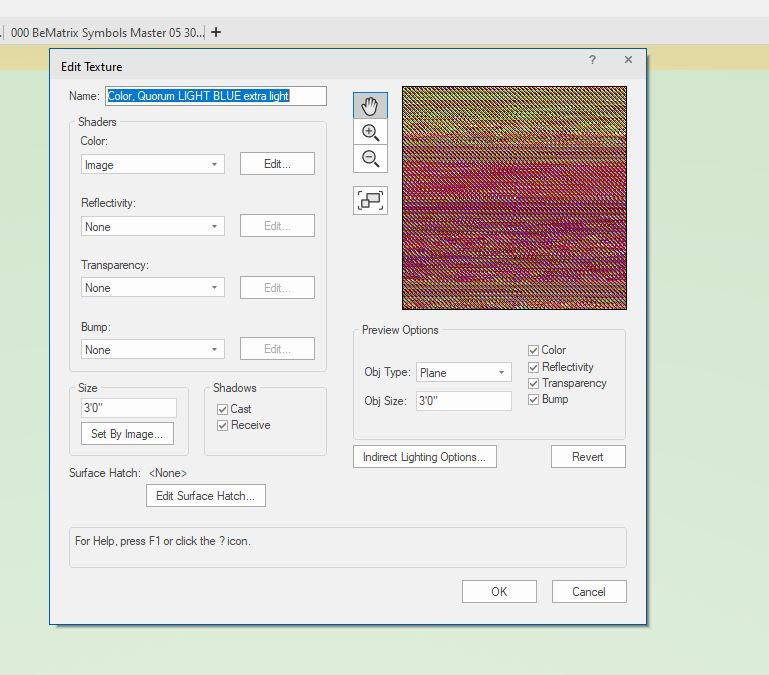The image size is (769, 675).
Task: Expand the Reflectivity shader dropdown
Action: (152, 227)
